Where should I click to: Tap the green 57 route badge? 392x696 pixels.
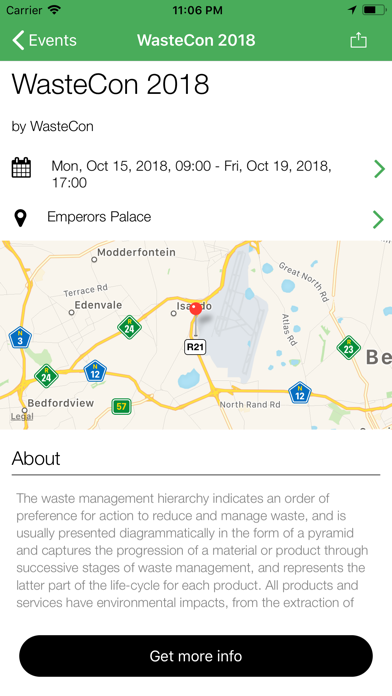pos(121,406)
